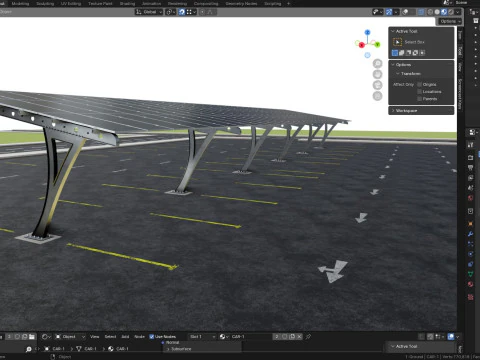Image resolution: width=480 pixels, height=360 pixels.
Task: Open shader editor View menu
Action: (95, 337)
